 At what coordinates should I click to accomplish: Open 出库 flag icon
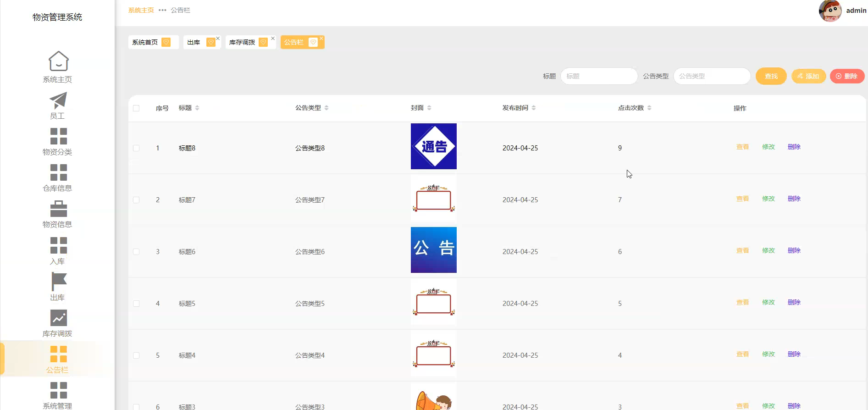tap(58, 282)
